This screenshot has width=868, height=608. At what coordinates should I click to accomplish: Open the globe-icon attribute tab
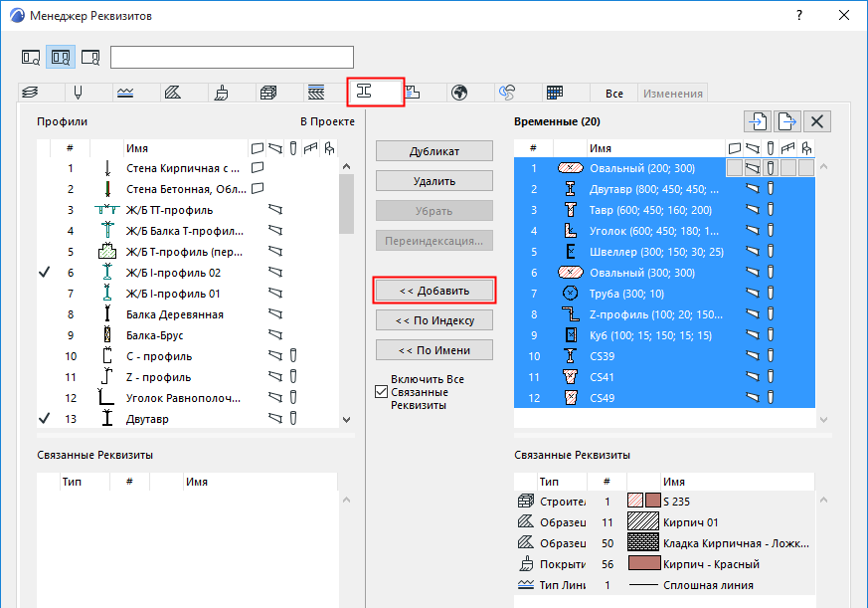coord(459,93)
